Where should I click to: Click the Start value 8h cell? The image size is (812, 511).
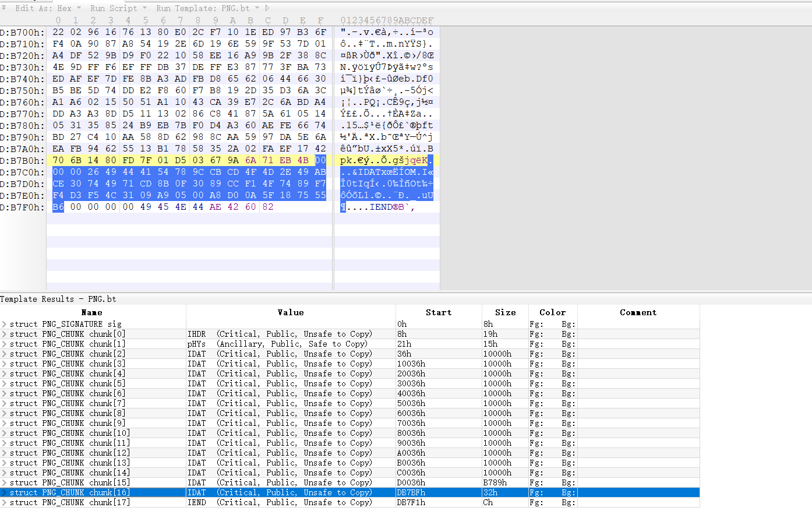coord(439,334)
